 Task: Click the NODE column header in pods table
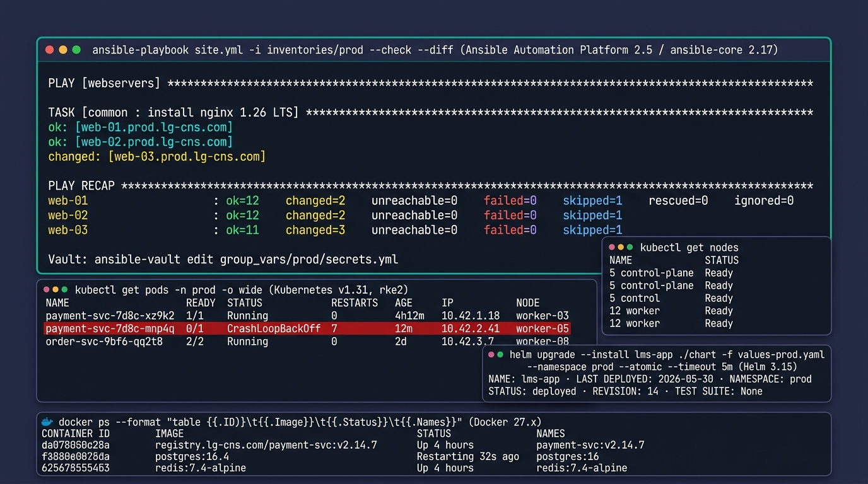[528, 303]
